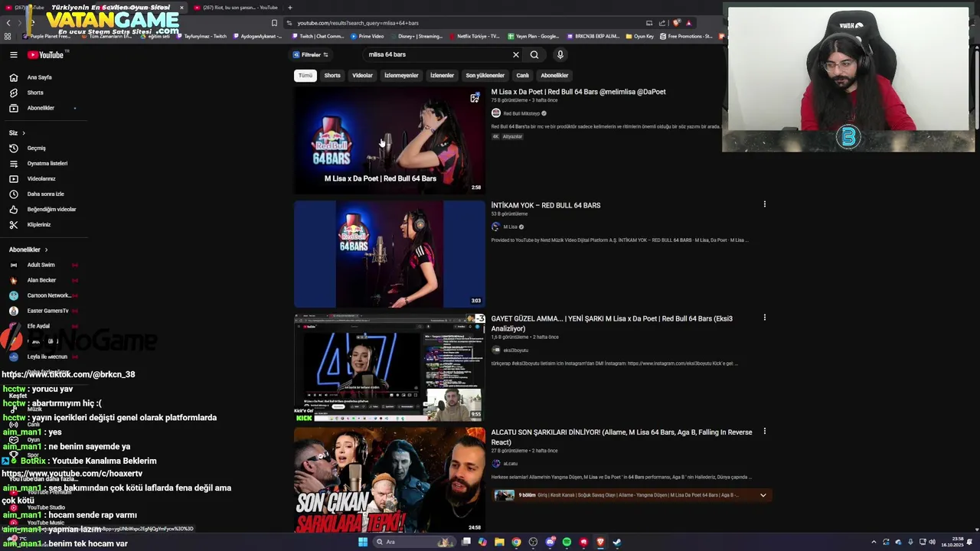This screenshot has width=980, height=551.
Task: Expand the Abonelikler sidebar heading
Action: point(28,249)
